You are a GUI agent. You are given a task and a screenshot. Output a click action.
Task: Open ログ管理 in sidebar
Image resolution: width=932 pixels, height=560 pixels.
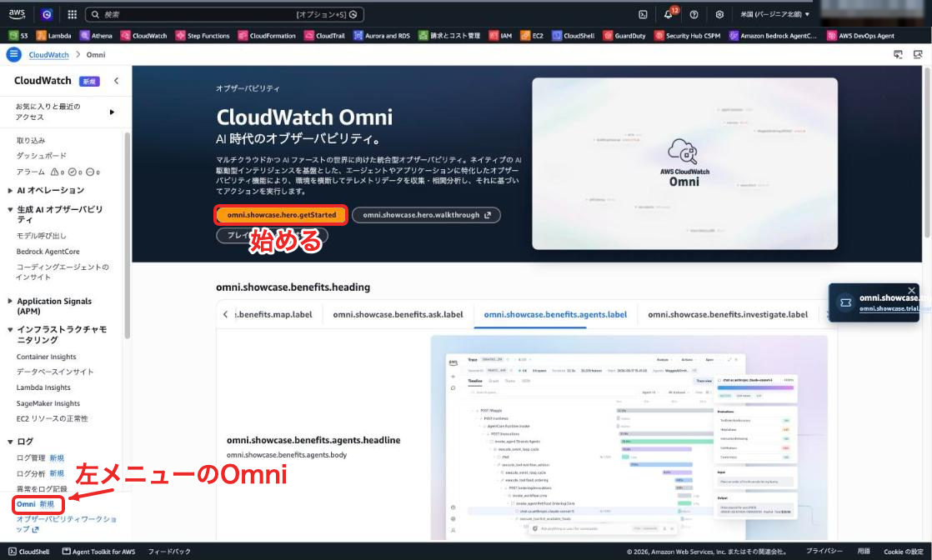32,458
